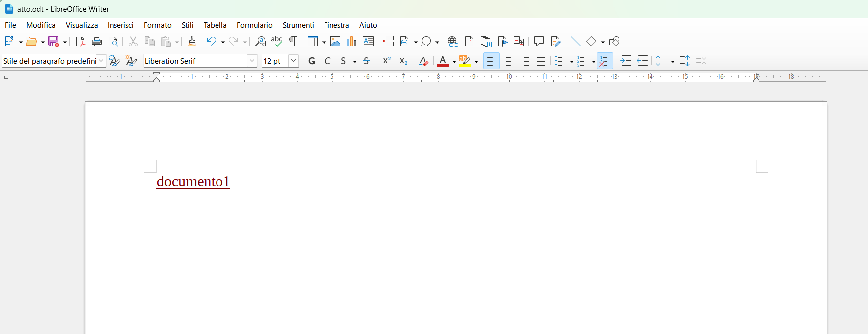Click the New document icon
Screen dimensions: 868x334
tap(9, 42)
